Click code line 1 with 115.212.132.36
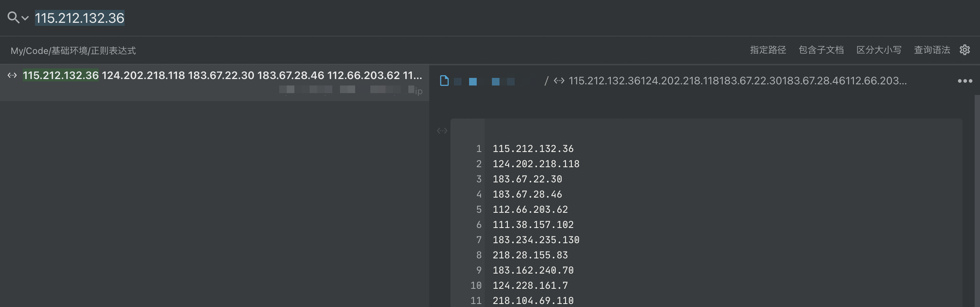The height and width of the screenshot is (307, 980). [x=533, y=148]
